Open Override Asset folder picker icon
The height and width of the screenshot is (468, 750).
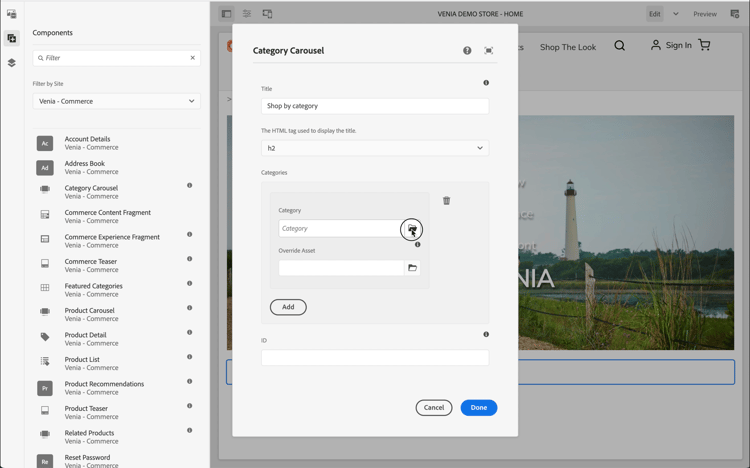click(412, 268)
